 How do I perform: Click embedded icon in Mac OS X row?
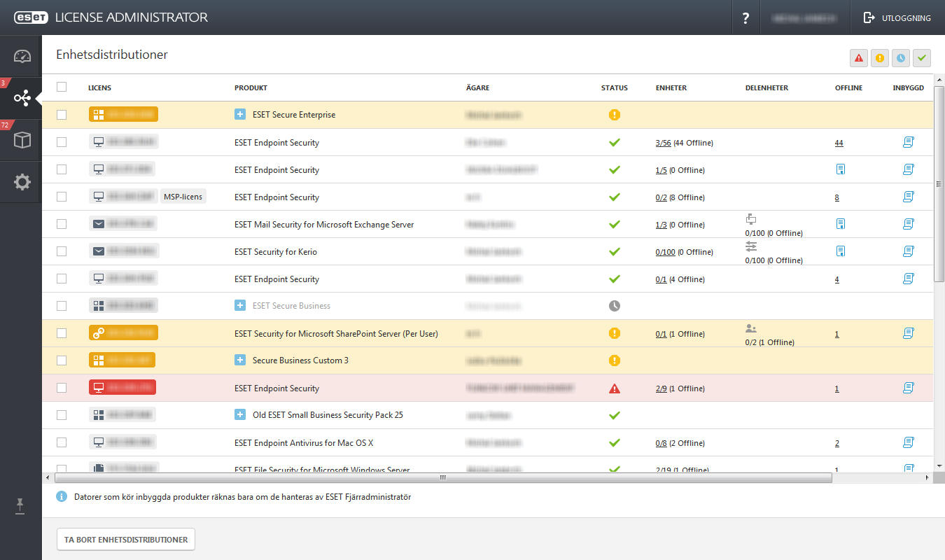tap(909, 442)
